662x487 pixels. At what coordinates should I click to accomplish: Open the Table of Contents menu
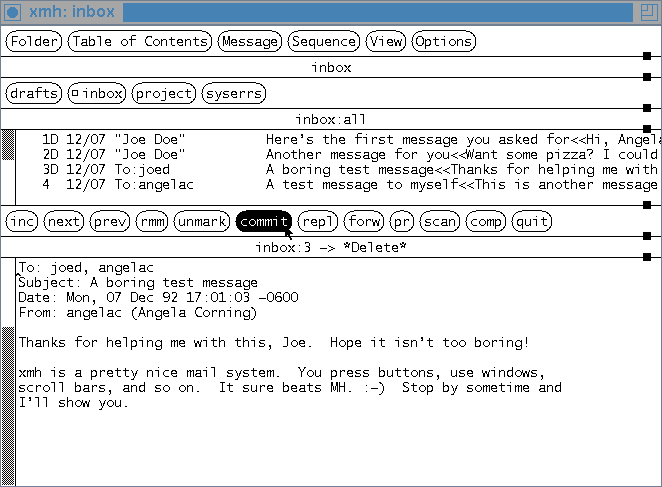140,41
